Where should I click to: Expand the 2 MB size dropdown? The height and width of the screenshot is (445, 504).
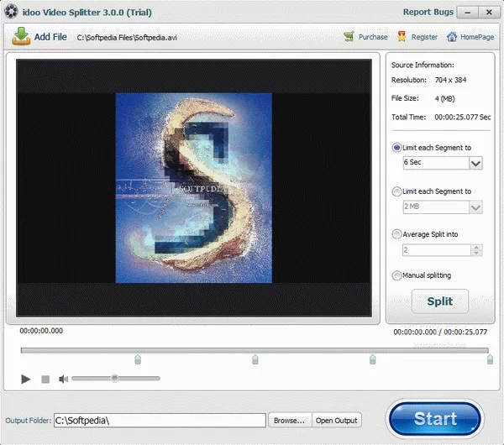[x=475, y=207]
